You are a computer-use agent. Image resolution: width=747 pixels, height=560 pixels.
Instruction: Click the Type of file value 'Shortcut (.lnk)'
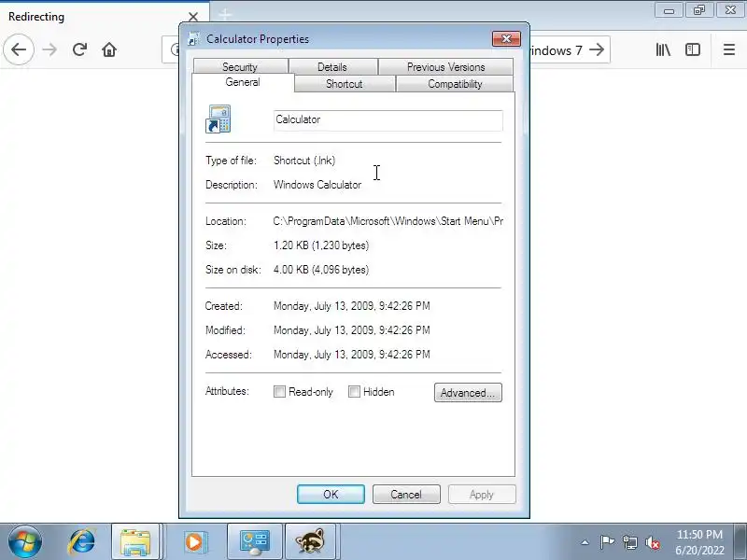[x=304, y=161]
